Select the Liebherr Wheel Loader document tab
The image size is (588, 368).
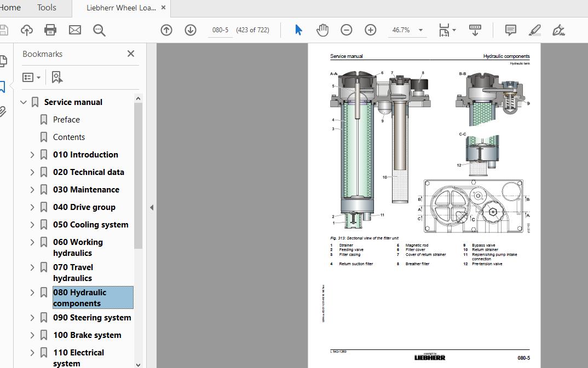pos(121,8)
